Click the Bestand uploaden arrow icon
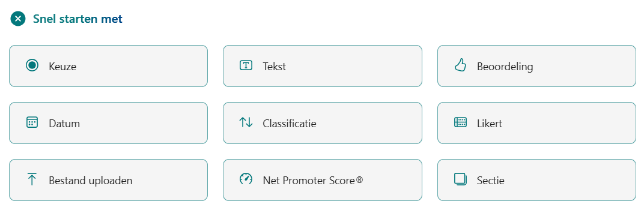644x216 pixels. point(32,179)
